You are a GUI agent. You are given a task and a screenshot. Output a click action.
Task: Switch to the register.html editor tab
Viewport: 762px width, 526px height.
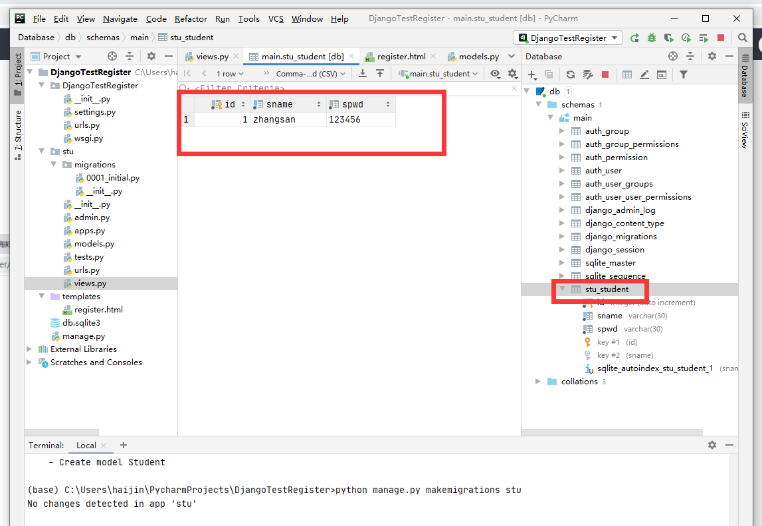[400, 56]
